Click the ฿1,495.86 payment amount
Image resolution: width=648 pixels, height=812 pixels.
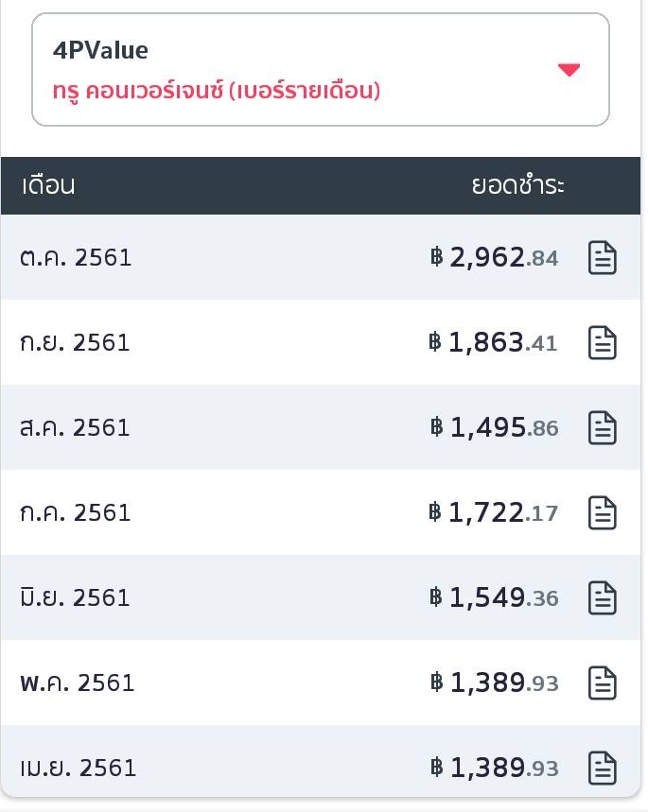point(493,427)
